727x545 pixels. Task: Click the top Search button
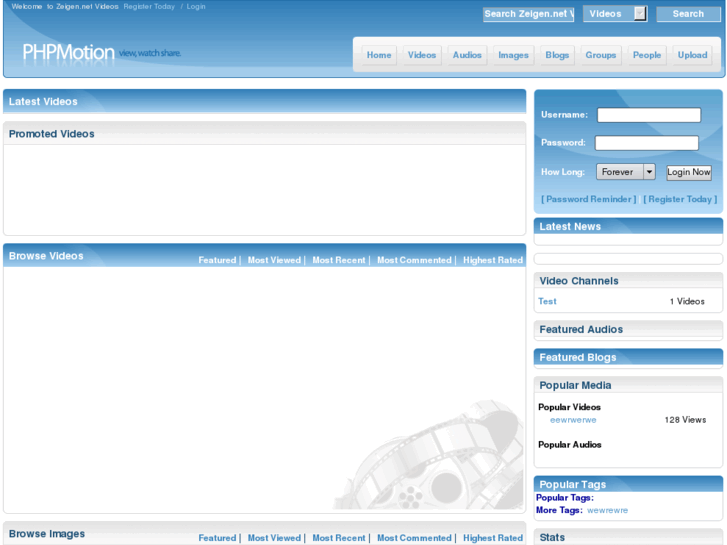[688, 14]
